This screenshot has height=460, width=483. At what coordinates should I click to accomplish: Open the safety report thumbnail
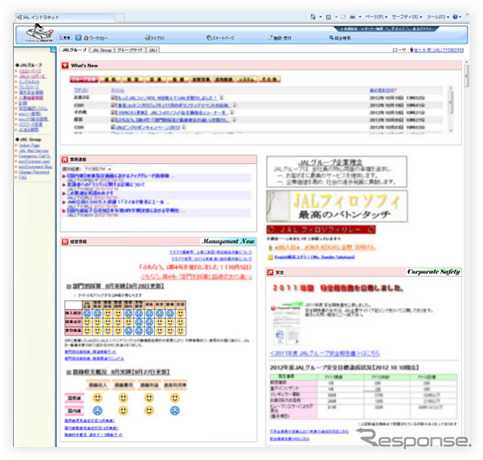(x=286, y=324)
